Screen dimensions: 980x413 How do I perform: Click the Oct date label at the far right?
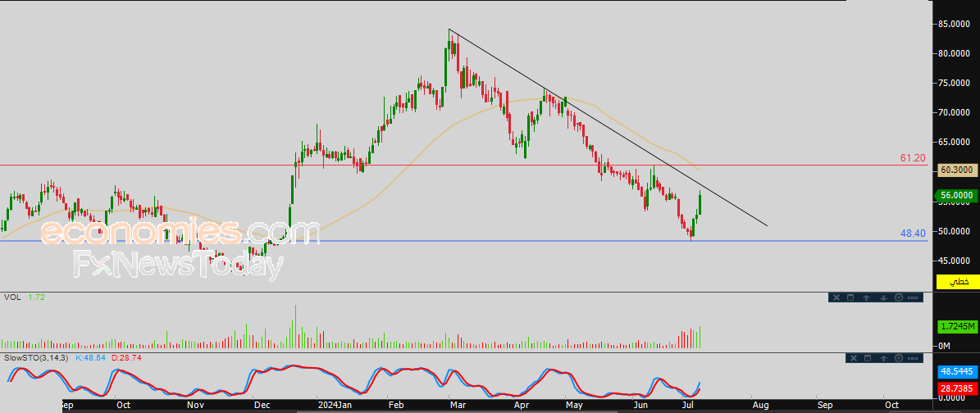[x=891, y=405]
